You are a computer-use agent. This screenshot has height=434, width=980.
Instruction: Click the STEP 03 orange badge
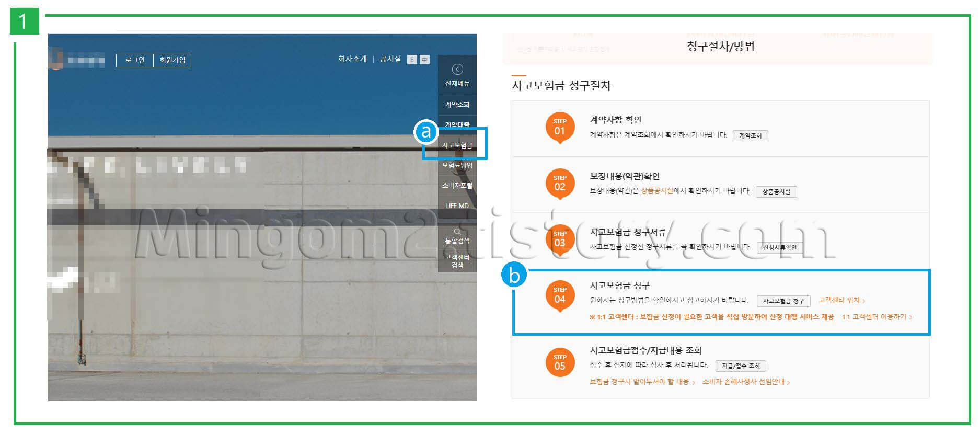[x=560, y=239]
